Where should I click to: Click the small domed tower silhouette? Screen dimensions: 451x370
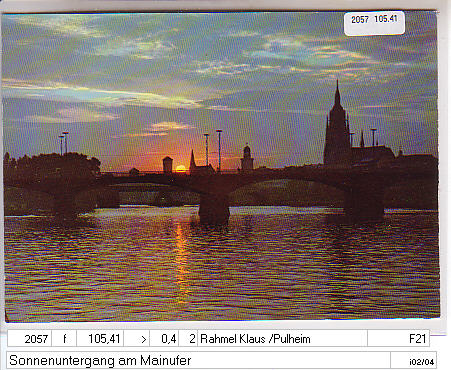247,157
